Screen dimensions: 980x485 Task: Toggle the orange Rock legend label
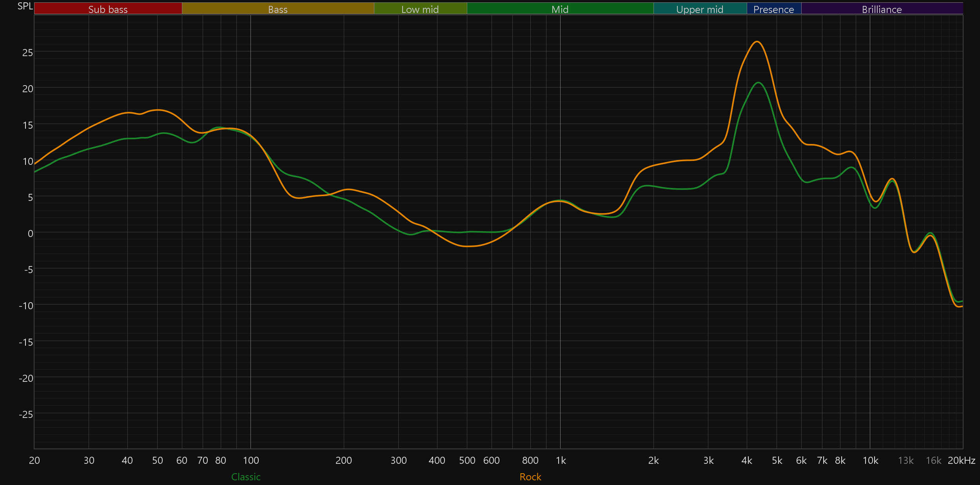(x=530, y=477)
